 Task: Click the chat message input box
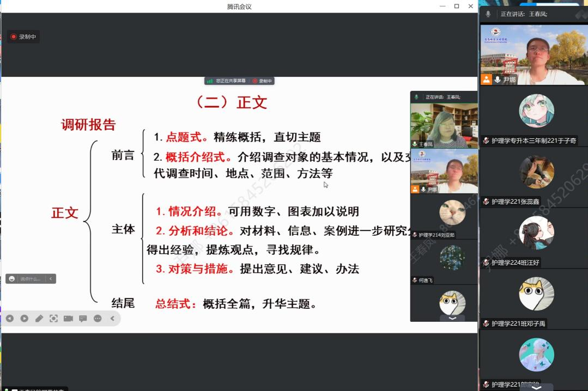31,279
